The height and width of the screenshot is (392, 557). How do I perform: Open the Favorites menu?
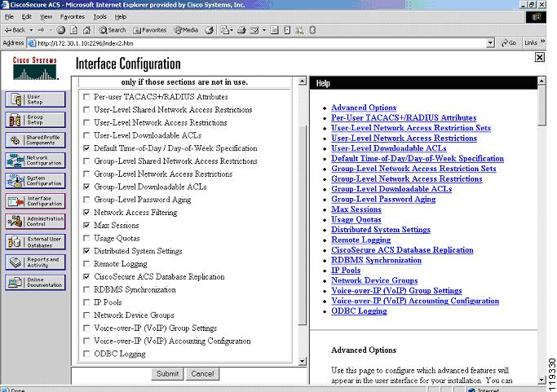pyautogui.click(x=73, y=16)
